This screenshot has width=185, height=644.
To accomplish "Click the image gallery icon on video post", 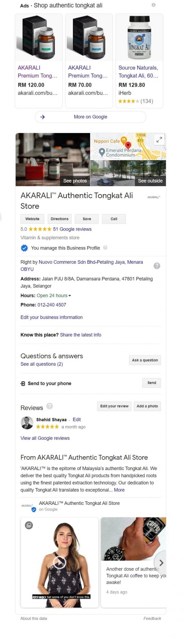I will [29, 525].
